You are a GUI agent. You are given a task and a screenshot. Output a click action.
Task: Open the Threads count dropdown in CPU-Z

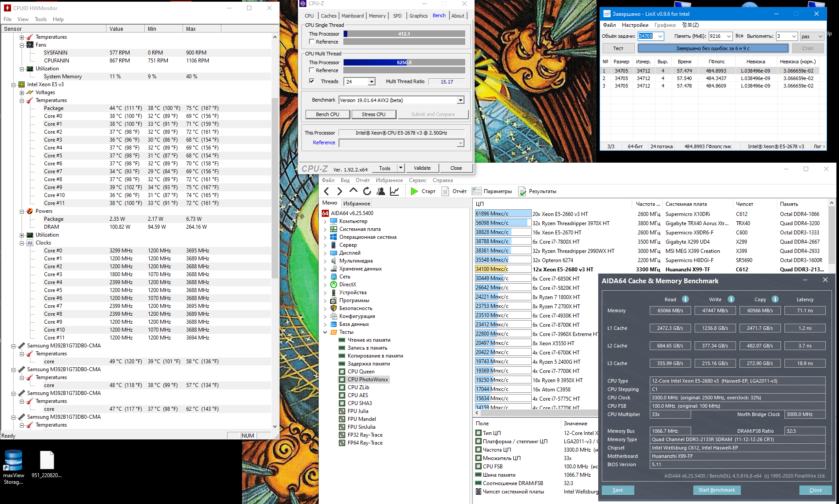372,81
